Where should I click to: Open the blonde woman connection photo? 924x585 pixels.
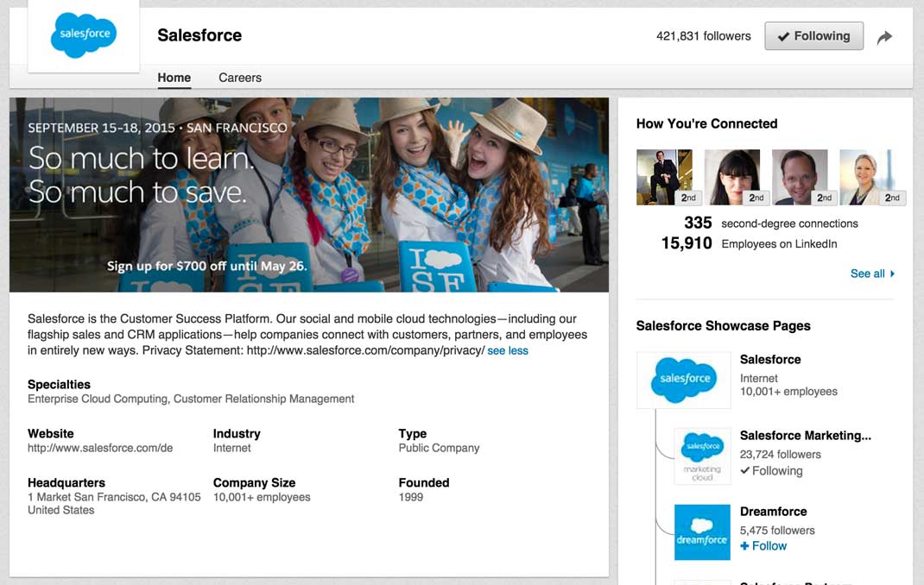tap(868, 177)
